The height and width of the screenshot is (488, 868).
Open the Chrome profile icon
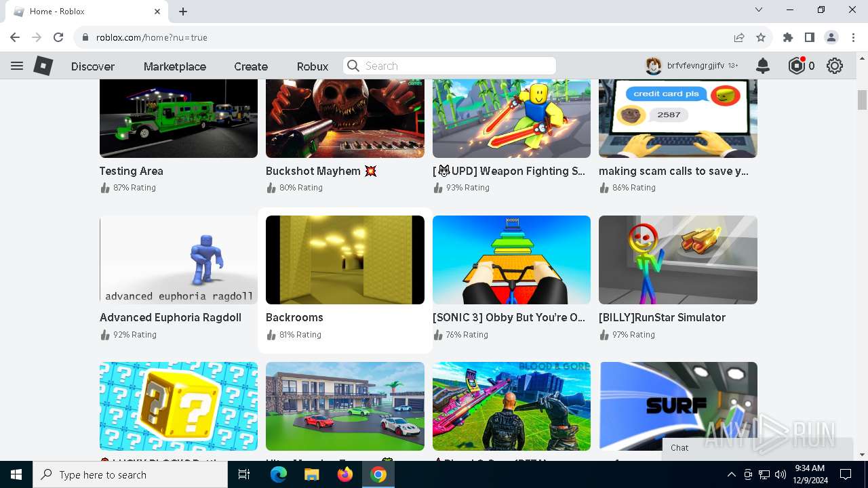(831, 37)
